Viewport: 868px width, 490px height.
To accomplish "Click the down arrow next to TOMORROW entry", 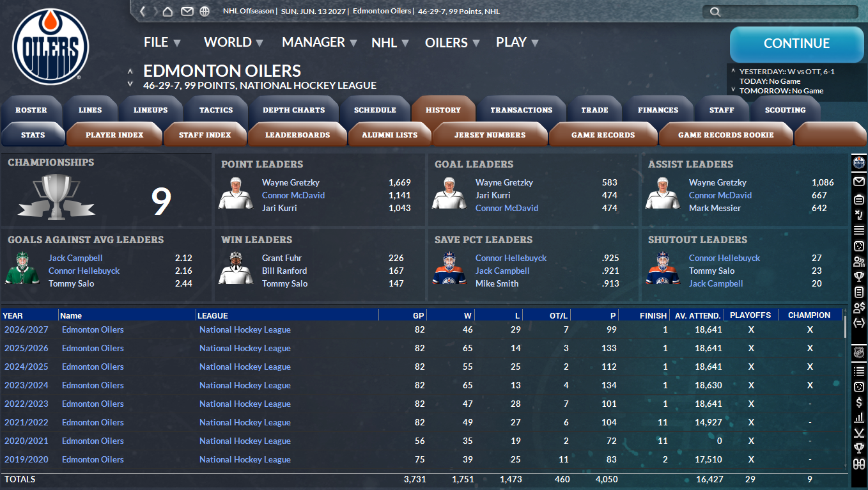I will click(733, 90).
